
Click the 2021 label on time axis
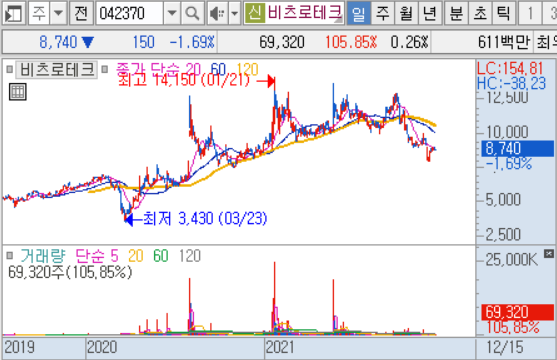[280, 347]
